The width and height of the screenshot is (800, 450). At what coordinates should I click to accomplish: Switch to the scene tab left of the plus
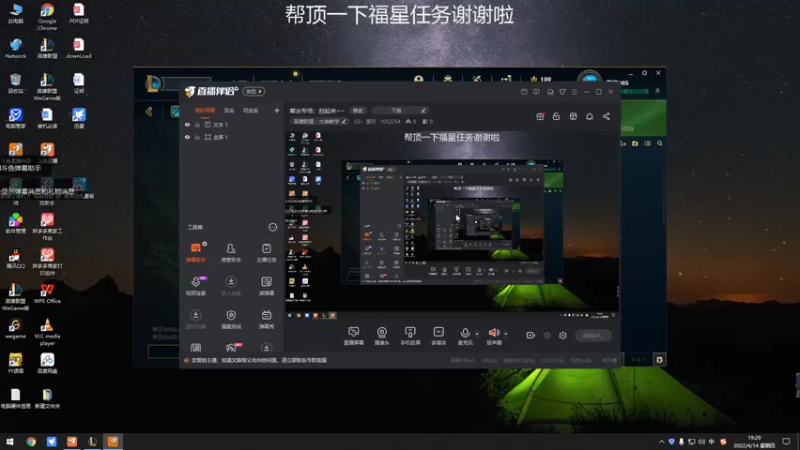251,110
